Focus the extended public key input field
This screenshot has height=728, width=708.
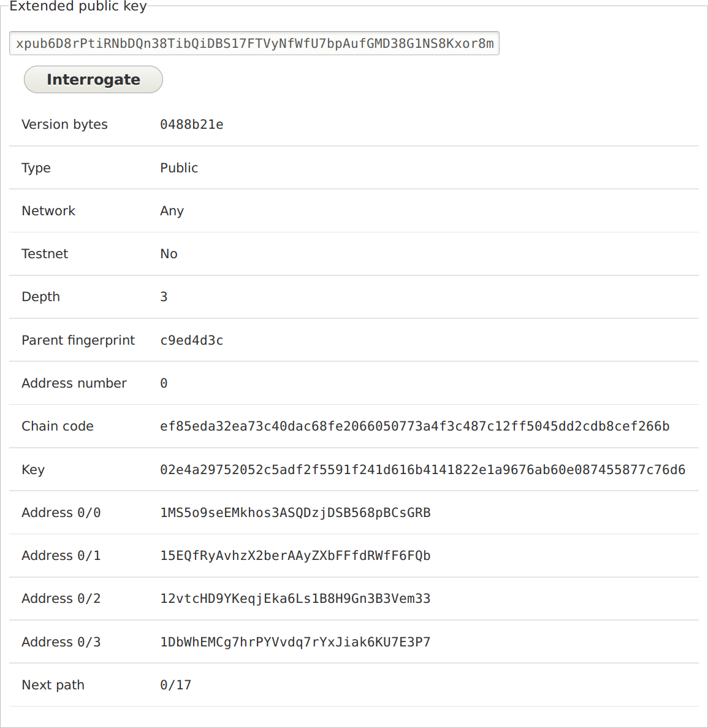254,43
